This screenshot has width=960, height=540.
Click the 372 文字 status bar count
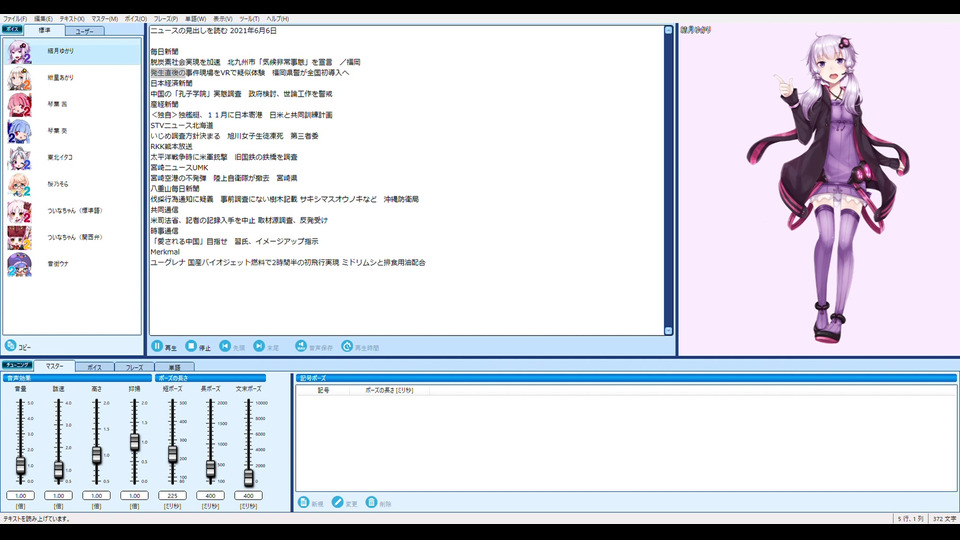(x=944, y=519)
